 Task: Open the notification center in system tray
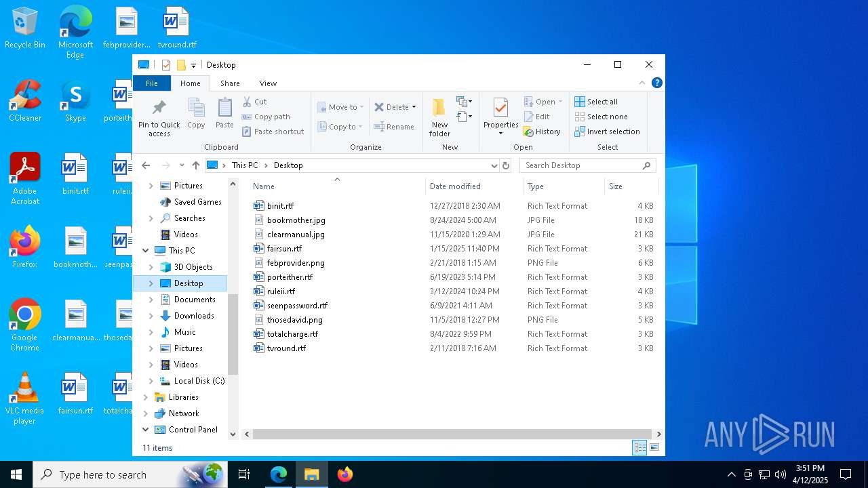(846, 474)
